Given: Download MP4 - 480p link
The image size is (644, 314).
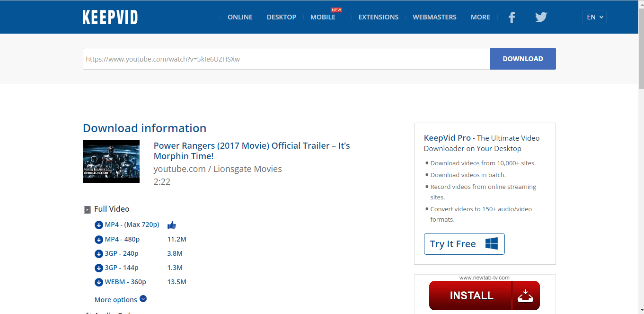Looking at the screenshot, I should (122, 239).
